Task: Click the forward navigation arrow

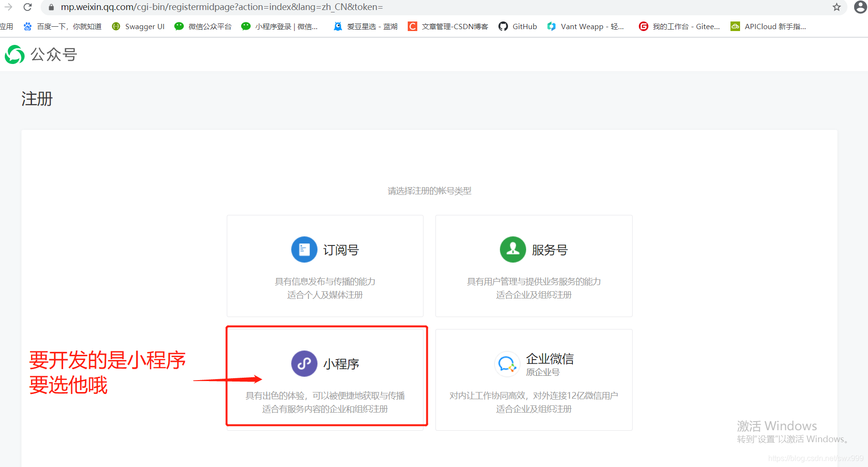Action: pyautogui.click(x=8, y=7)
